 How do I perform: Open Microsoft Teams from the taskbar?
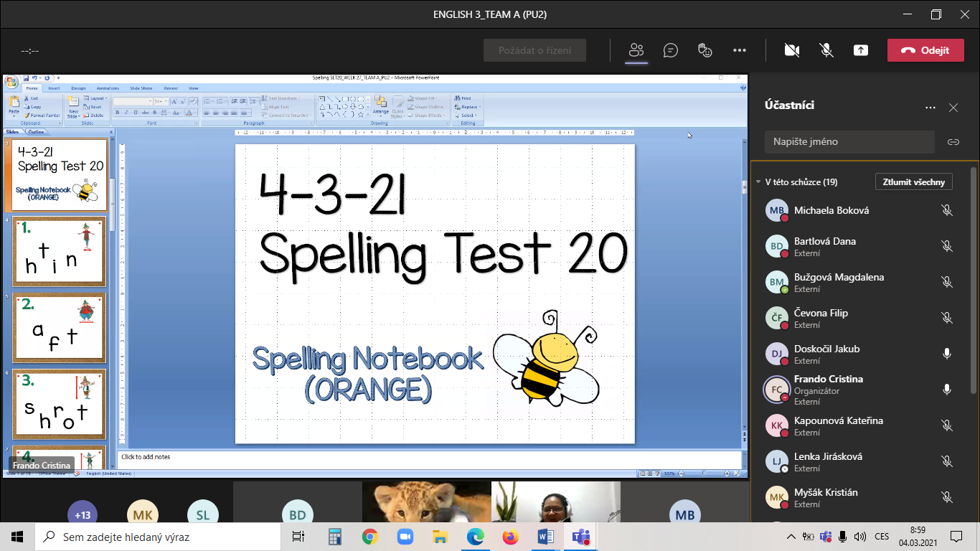[580, 536]
